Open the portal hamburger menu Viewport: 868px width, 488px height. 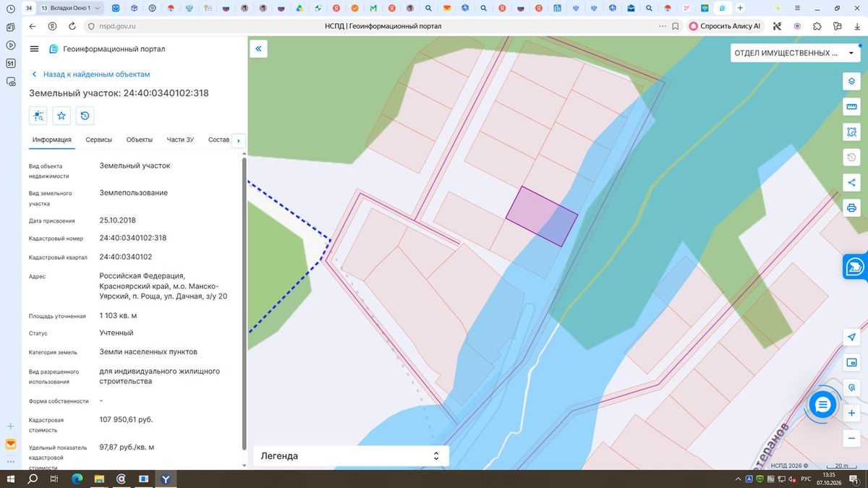point(35,49)
